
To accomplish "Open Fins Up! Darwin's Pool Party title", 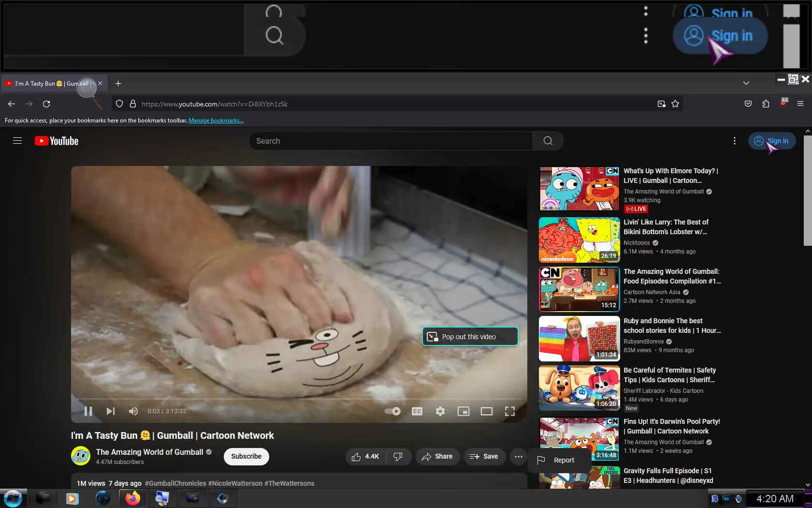I will pyautogui.click(x=672, y=426).
